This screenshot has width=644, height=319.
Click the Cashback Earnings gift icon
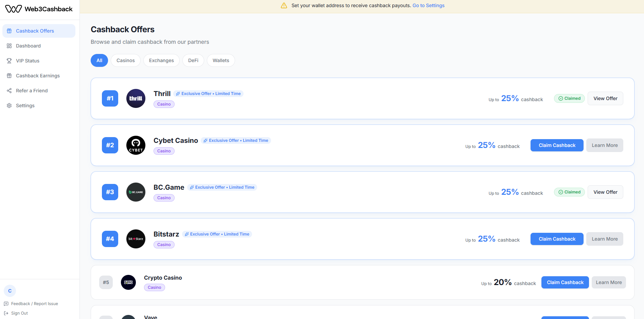tap(9, 76)
